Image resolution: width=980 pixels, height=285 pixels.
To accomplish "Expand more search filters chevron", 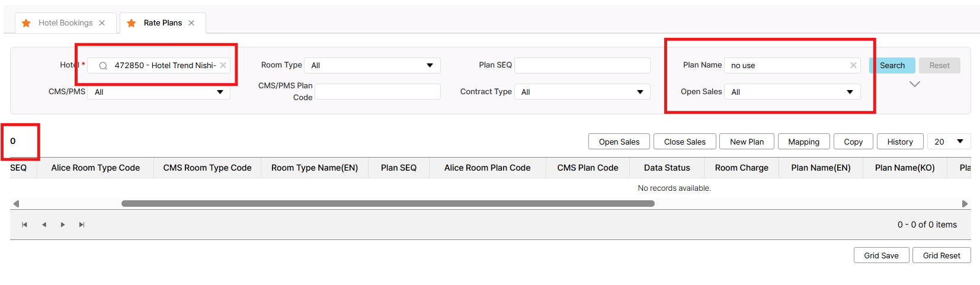I will 914,84.
